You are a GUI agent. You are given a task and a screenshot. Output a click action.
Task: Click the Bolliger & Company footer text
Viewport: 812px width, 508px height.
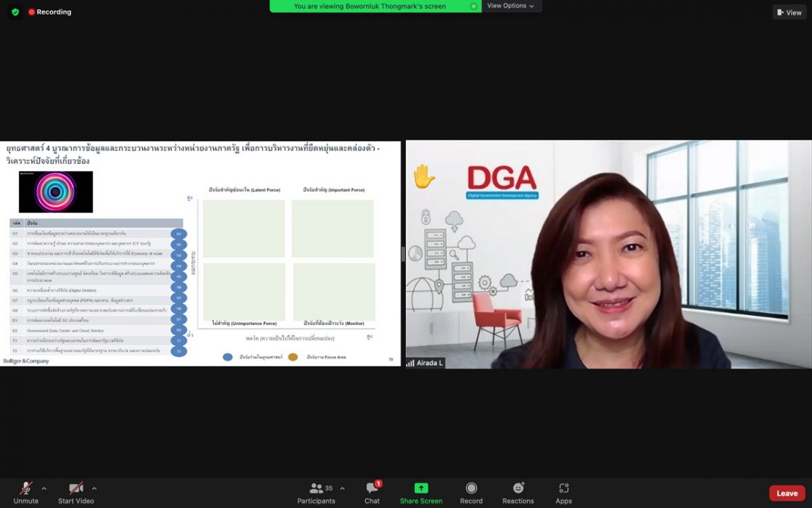(26, 361)
